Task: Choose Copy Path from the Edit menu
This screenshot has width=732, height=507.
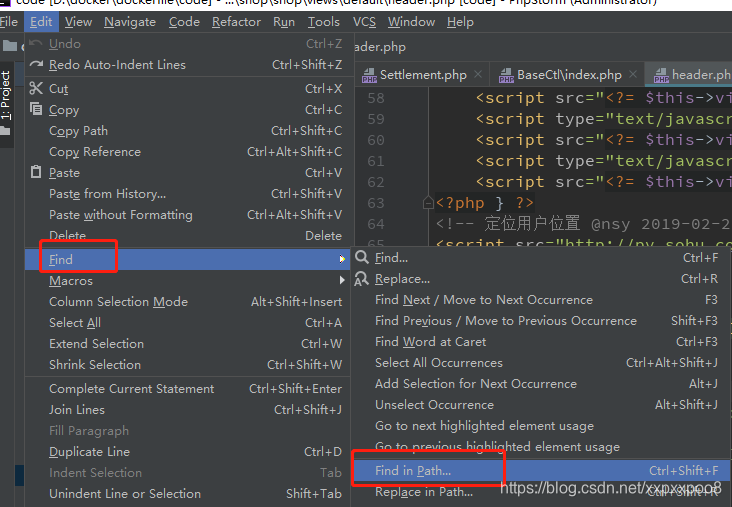Action: 187,131
